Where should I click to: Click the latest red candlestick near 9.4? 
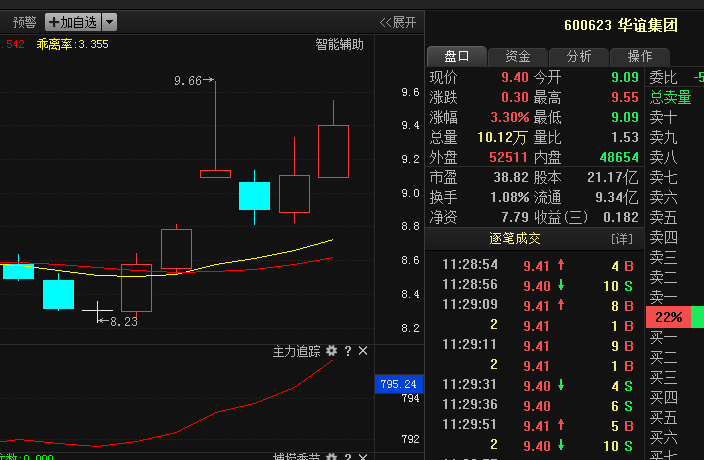coord(334,151)
